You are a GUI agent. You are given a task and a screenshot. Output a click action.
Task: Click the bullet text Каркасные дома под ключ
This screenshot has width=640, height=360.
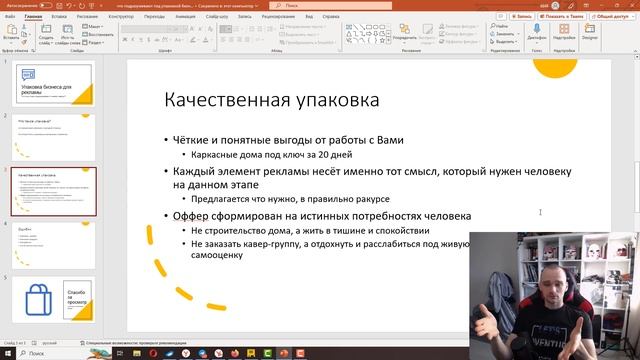pos(271,155)
